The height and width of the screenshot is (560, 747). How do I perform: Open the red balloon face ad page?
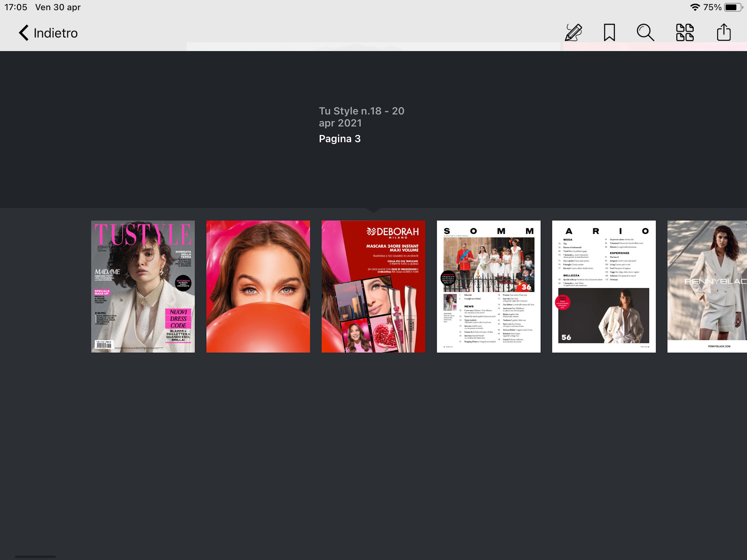(x=258, y=286)
